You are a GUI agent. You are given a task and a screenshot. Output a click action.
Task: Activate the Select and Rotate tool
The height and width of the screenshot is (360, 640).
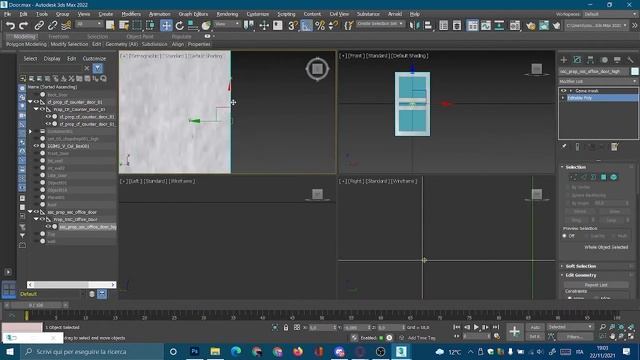click(180, 26)
